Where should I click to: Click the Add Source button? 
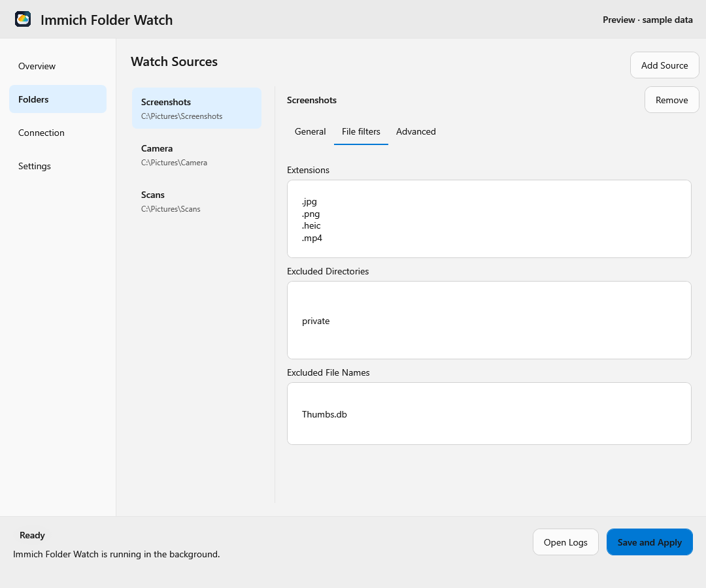point(665,65)
